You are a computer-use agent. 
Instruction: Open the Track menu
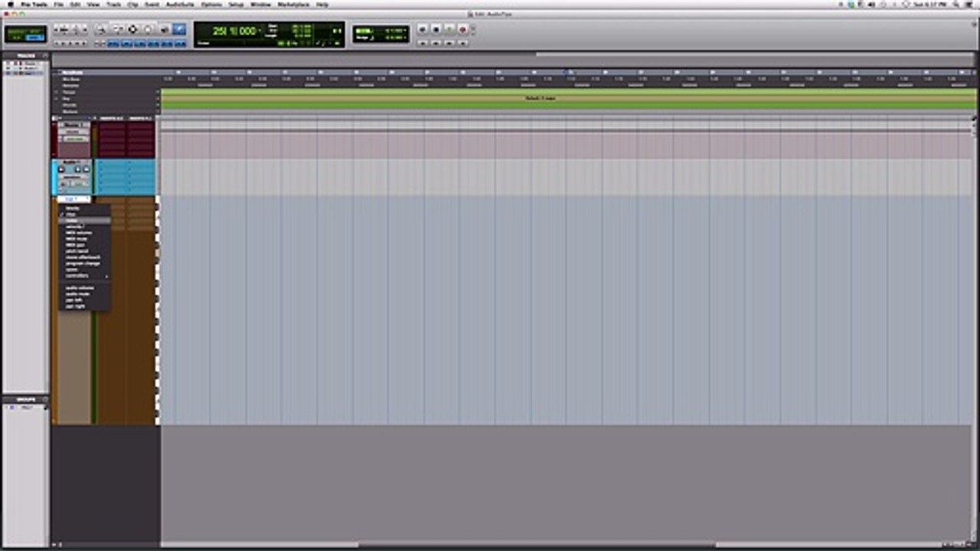(x=114, y=4)
